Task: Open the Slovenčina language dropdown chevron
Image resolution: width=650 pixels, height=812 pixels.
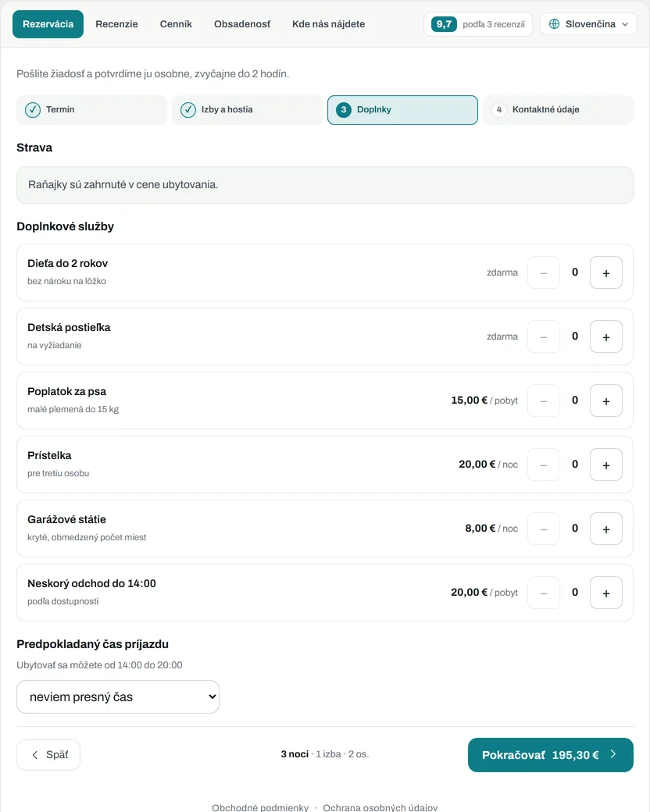Action: click(x=625, y=24)
